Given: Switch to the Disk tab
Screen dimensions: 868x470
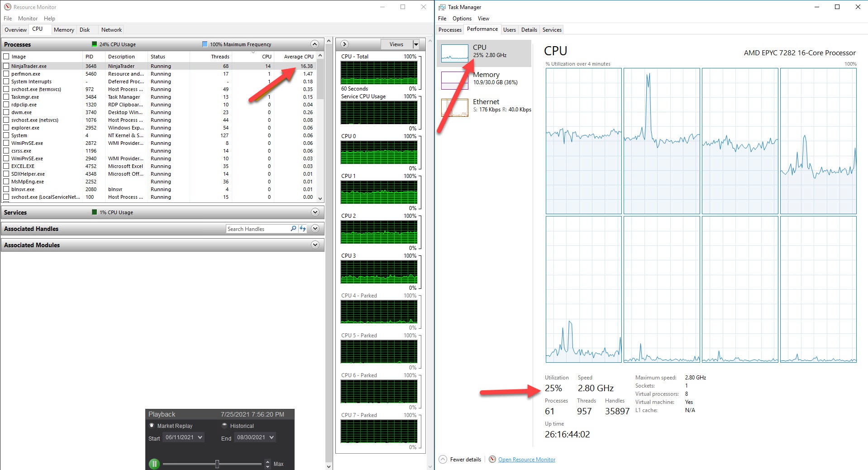Looking at the screenshot, I should (85, 30).
